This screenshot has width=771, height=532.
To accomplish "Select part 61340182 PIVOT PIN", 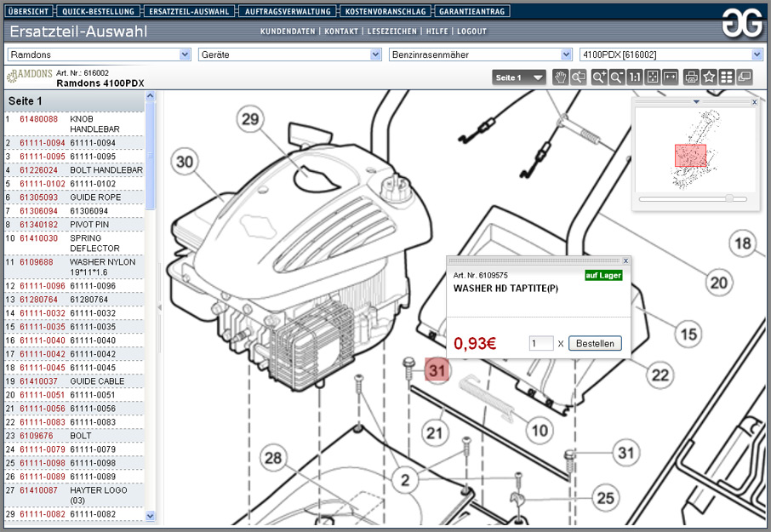I will click(x=75, y=224).
